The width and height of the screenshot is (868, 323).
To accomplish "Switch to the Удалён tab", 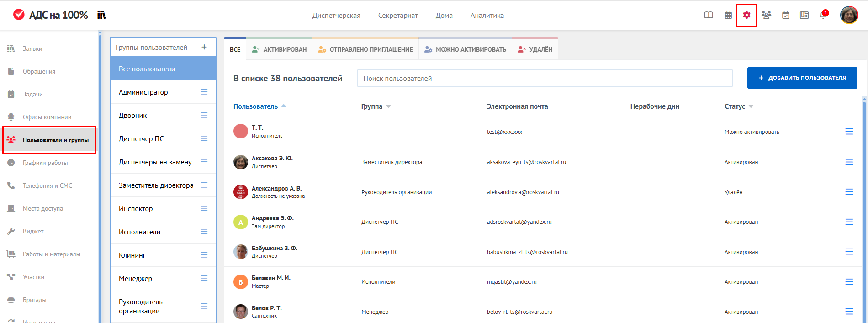I will point(535,49).
